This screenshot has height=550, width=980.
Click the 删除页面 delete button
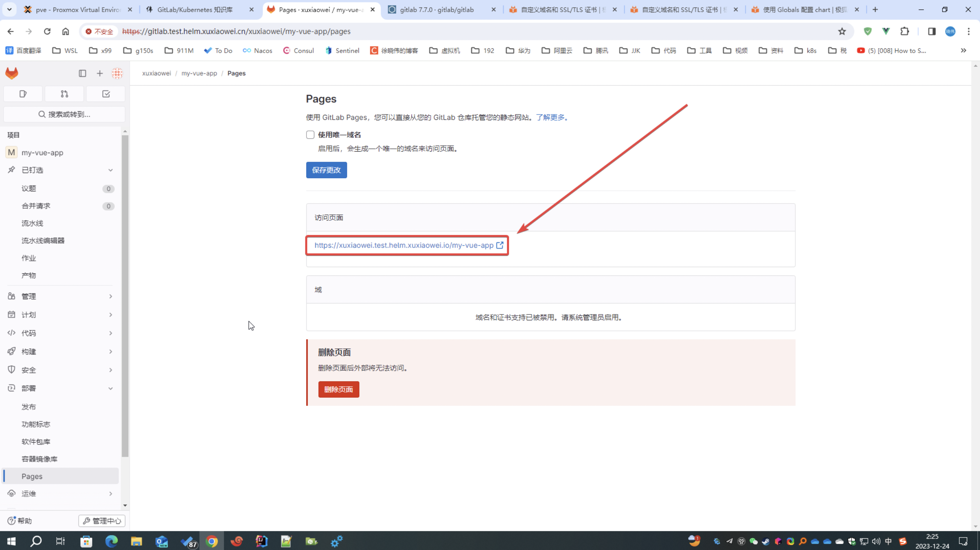[x=339, y=389]
